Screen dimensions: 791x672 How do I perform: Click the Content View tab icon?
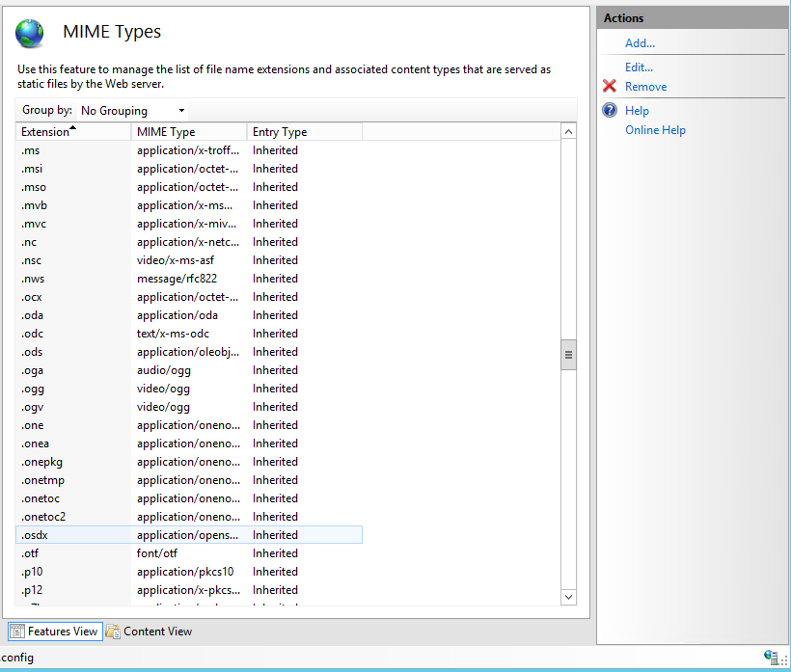[113, 632]
